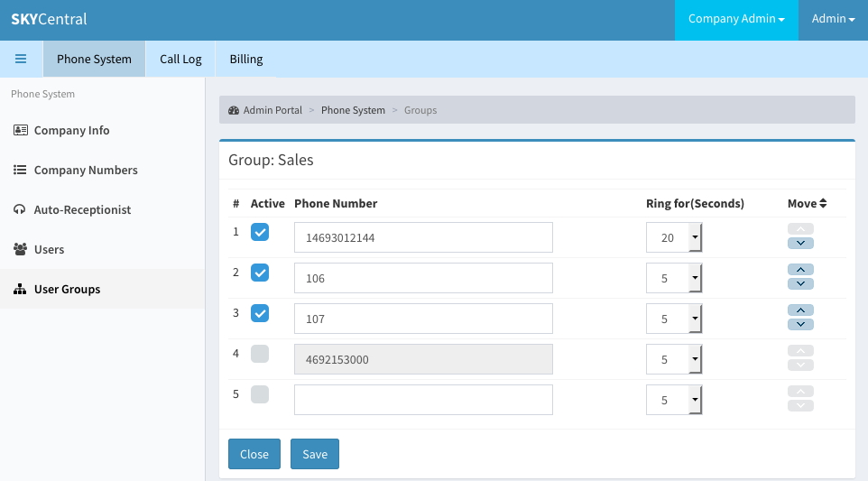This screenshot has height=481, width=868.
Task: Move row 3 up with arrow
Action: [x=800, y=310]
